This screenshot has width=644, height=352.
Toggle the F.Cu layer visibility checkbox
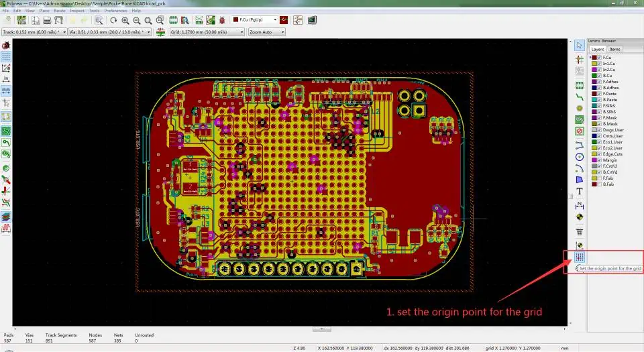click(x=600, y=58)
